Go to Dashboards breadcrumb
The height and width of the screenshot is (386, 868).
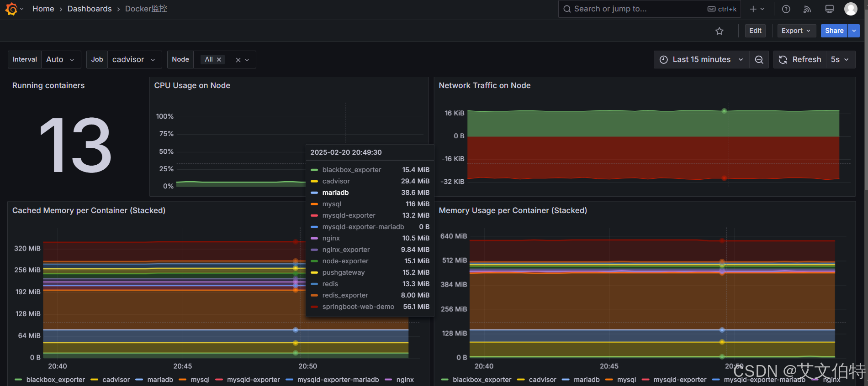tap(90, 9)
